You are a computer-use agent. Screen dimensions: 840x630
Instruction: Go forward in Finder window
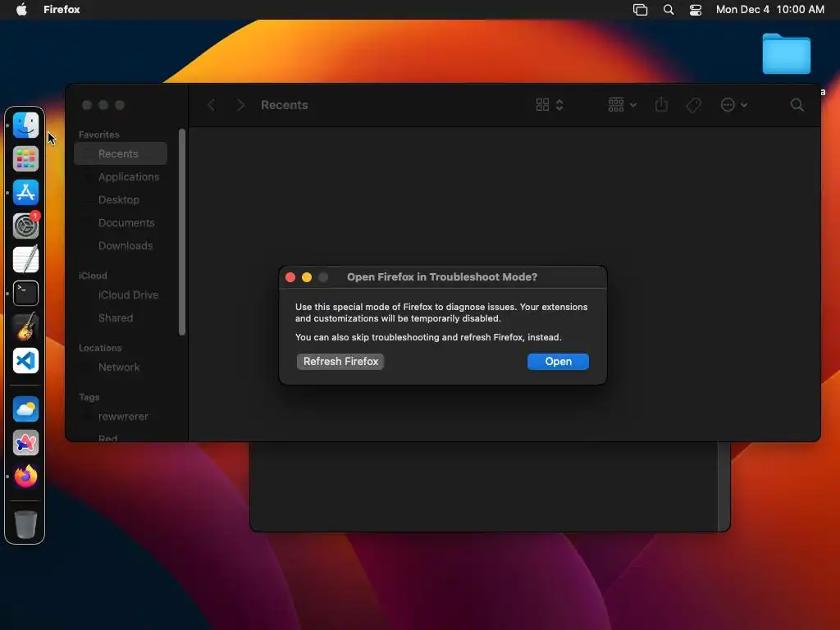pyautogui.click(x=240, y=105)
